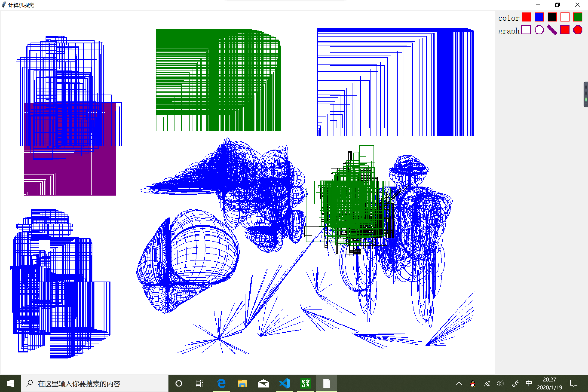Image resolution: width=588 pixels, height=392 pixels.
Task: Open the Mail app from the taskbar
Action: point(263,383)
